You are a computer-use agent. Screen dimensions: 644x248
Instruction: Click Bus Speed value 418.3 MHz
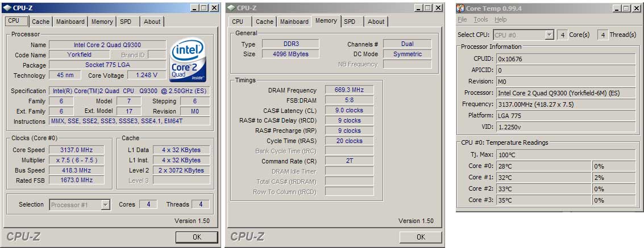click(76, 170)
